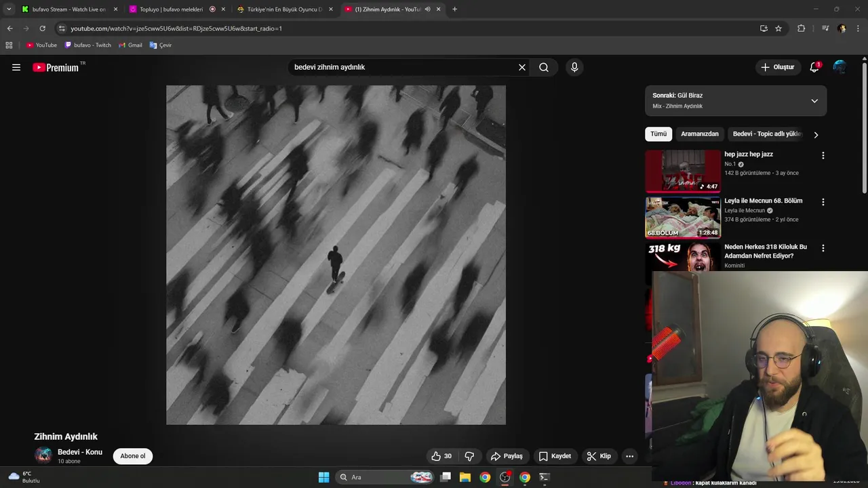
Task: Play the "hep jazz hep jazz" thumbnail
Action: click(683, 171)
